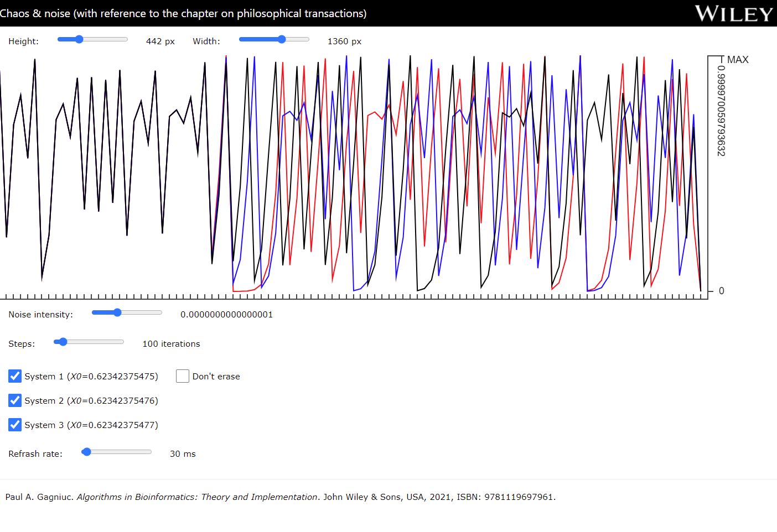Viewport: 777px width, 532px height.
Task: Uncheck System 2 checkbox
Action: 15,400
